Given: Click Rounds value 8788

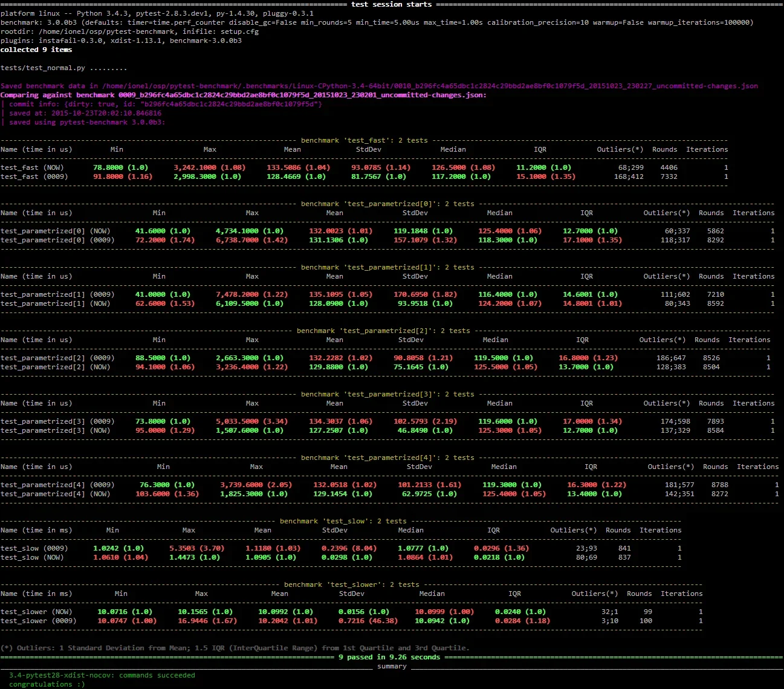Looking at the screenshot, I should click(719, 485).
